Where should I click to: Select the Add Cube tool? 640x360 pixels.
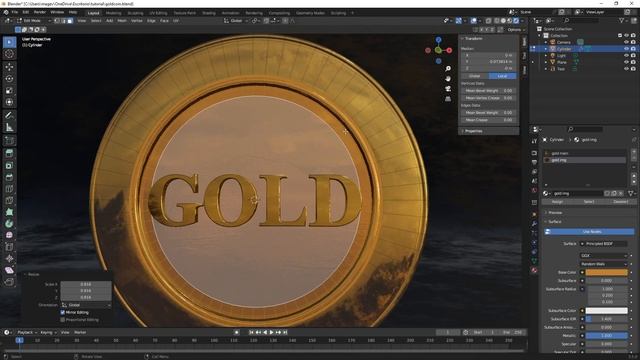pos(9,141)
